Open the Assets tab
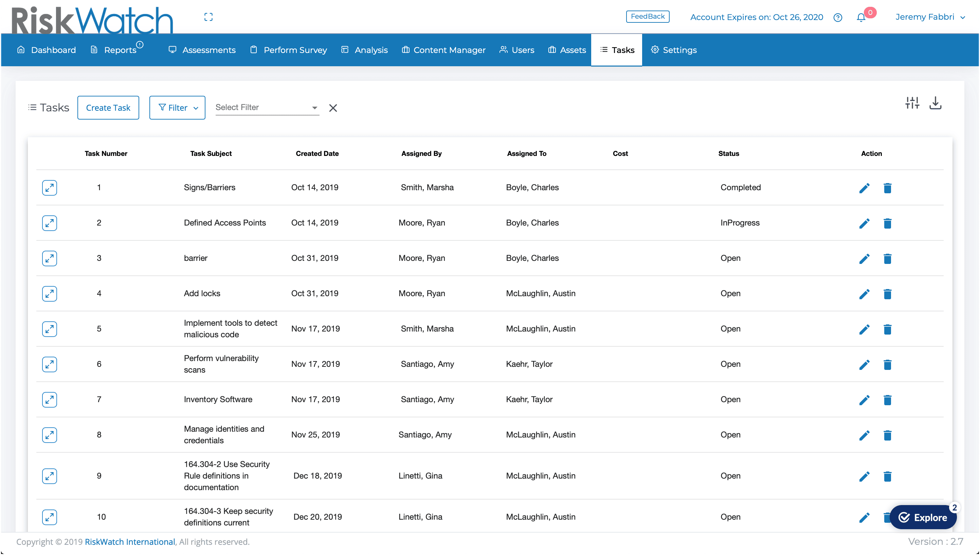 pyautogui.click(x=567, y=50)
